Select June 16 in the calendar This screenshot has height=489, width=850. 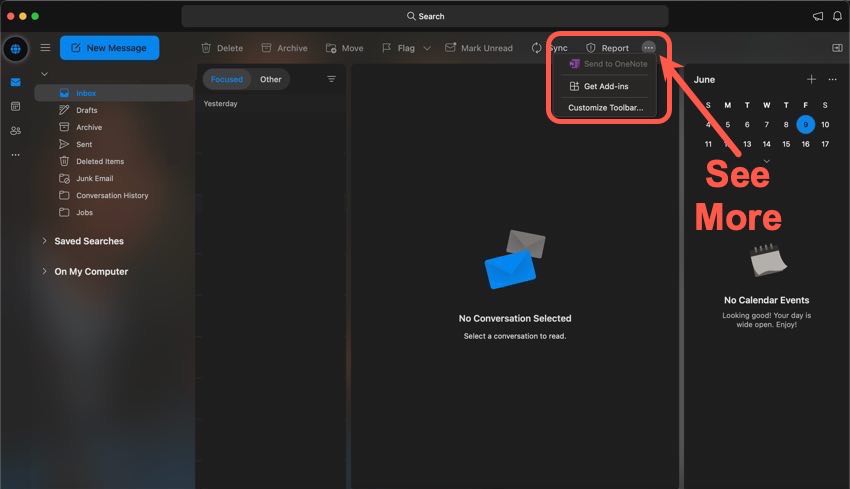coord(806,144)
